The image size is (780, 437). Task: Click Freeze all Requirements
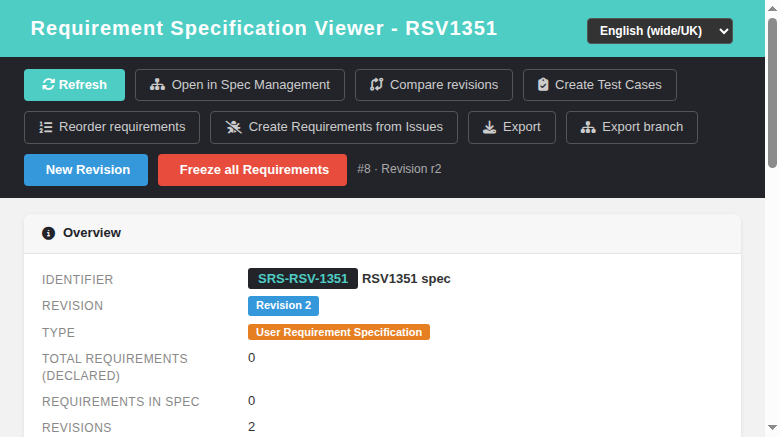(252, 170)
